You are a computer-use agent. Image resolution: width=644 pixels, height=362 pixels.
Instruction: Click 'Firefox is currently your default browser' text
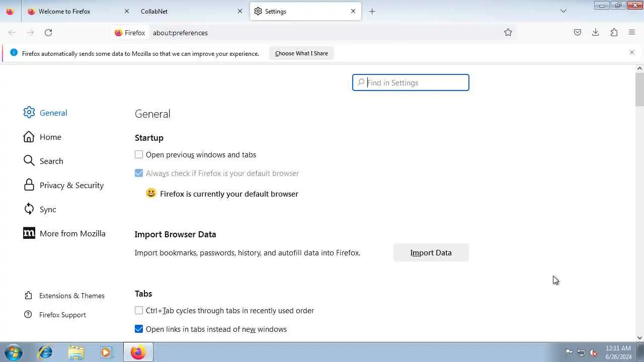pyautogui.click(x=229, y=194)
